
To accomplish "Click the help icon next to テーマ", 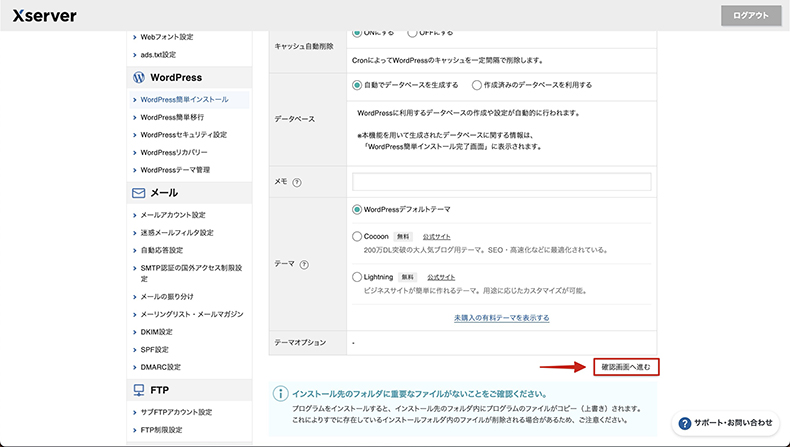I will (304, 265).
